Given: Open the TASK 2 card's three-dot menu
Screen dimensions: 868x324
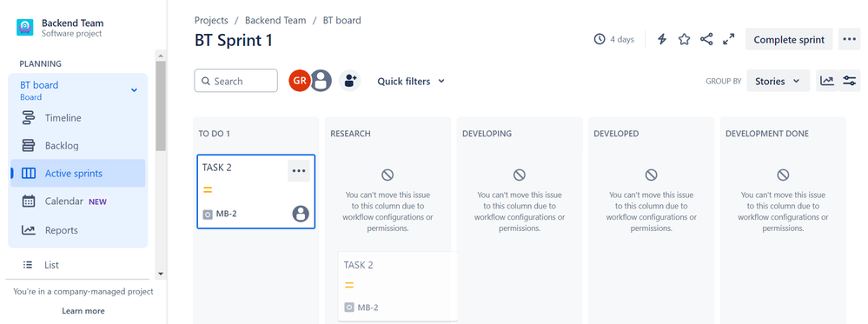Looking at the screenshot, I should (x=299, y=170).
